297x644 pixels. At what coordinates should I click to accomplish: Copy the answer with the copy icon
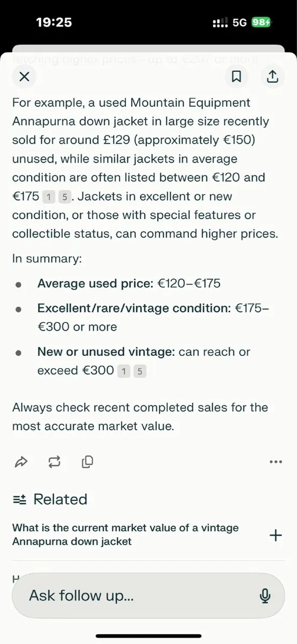[x=88, y=461]
